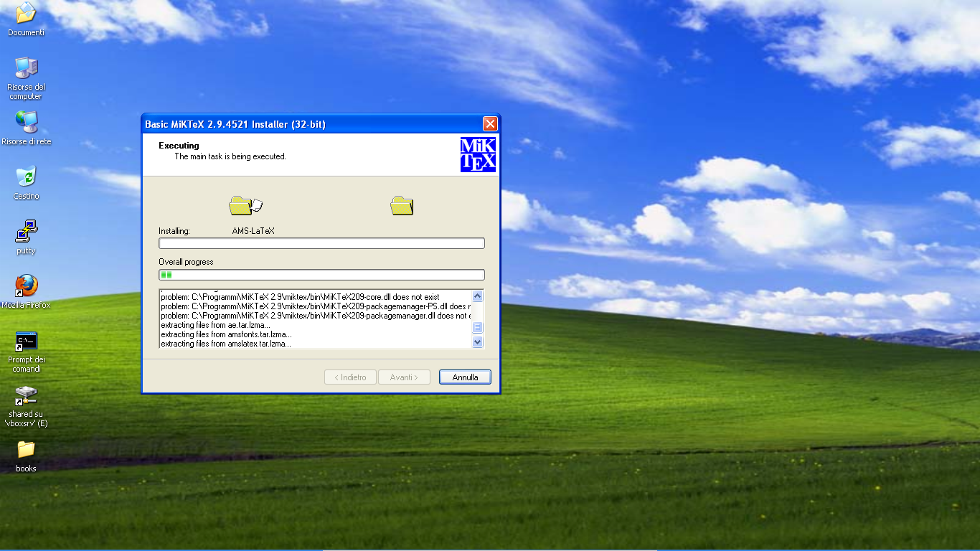This screenshot has height=551, width=980.
Task: Select log line 'extracting files from amslatex.tar.lzma...'
Action: pyautogui.click(x=226, y=344)
